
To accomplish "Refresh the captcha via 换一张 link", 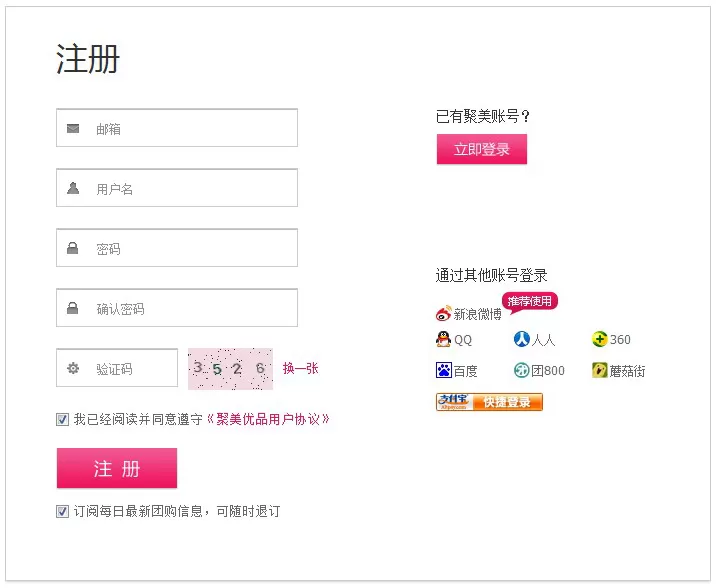I will point(300,368).
